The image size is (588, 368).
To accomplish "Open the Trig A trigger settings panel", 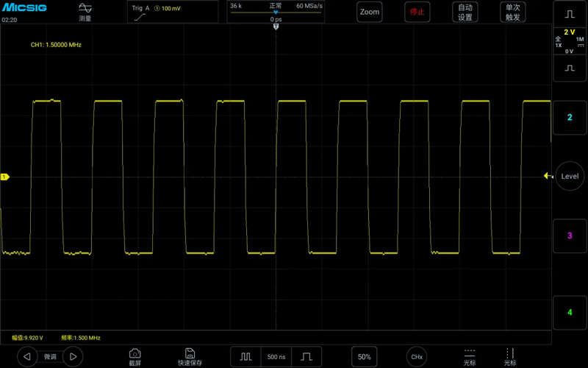I will 173,12.
